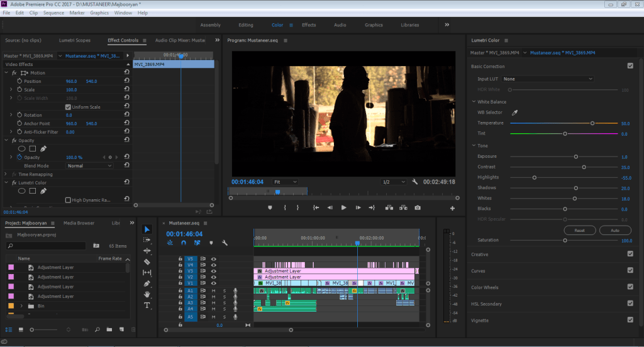Viewport: 644px width, 347px height.
Task: Click the Reset button in Tone
Action: tap(580, 231)
